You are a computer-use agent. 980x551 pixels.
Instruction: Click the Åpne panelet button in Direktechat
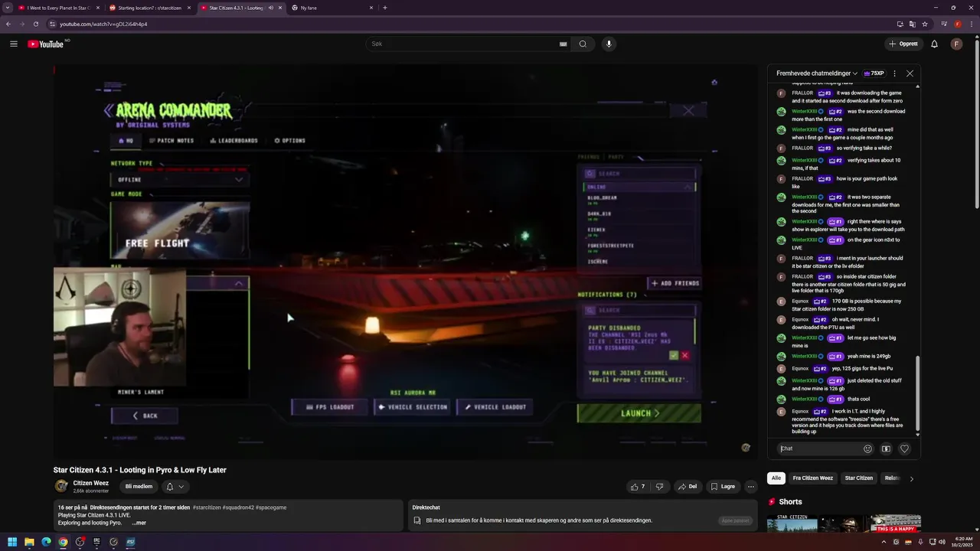(735, 520)
